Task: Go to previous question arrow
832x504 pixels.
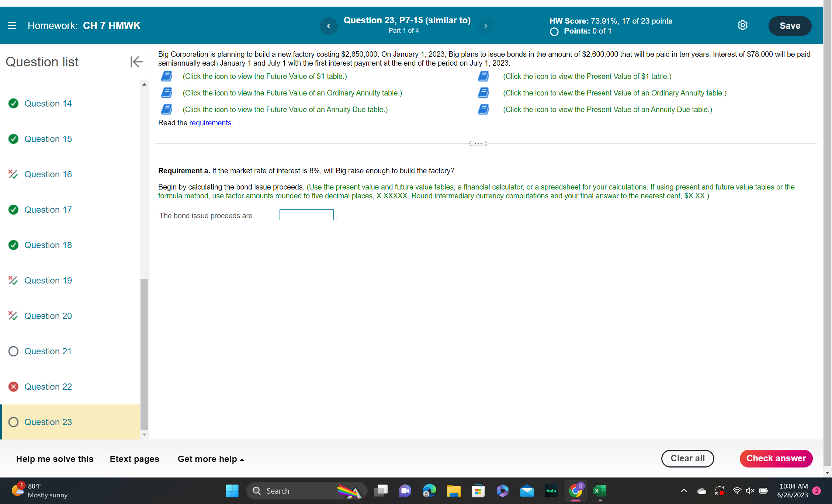Action: pos(328,26)
